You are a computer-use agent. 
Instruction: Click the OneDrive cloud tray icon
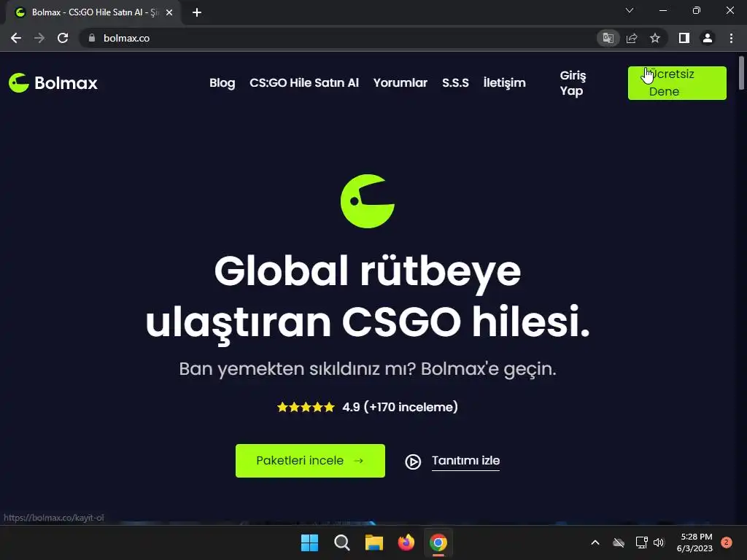(619, 542)
